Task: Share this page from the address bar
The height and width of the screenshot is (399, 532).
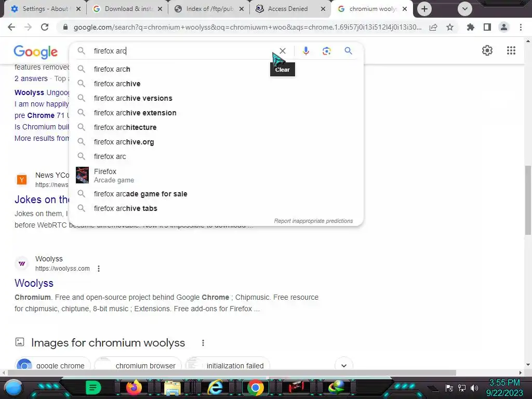Action: point(433,27)
